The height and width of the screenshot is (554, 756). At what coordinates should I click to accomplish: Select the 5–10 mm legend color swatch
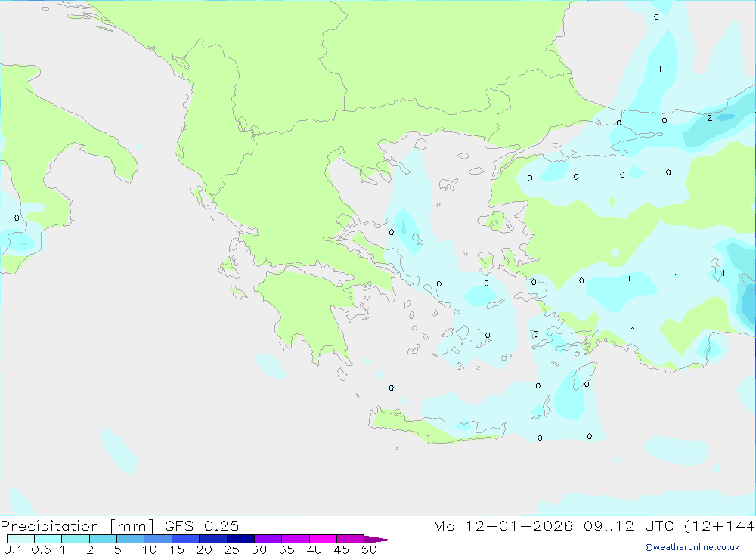tap(131, 539)
